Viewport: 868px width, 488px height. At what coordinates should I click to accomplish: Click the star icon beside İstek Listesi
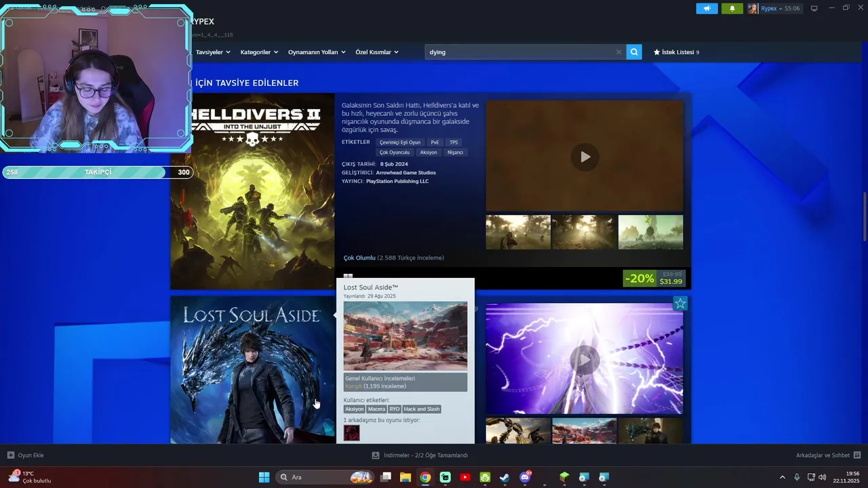(656, 52)
